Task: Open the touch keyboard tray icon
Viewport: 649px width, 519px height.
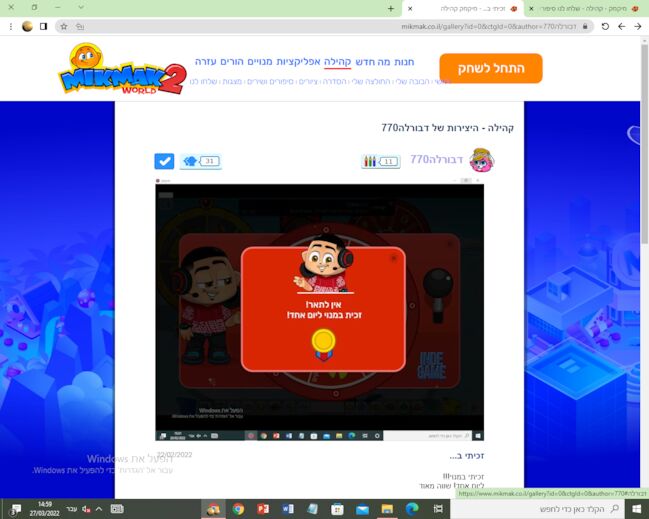Action: click(x=117, y=509)
